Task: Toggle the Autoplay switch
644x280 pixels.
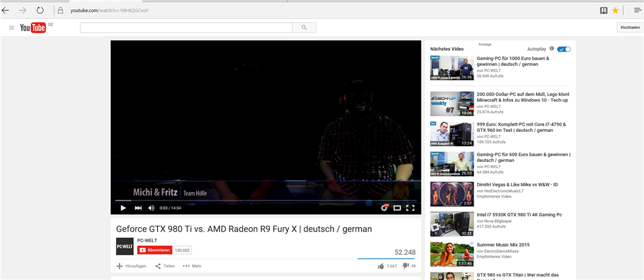Action: coord(564,49)
